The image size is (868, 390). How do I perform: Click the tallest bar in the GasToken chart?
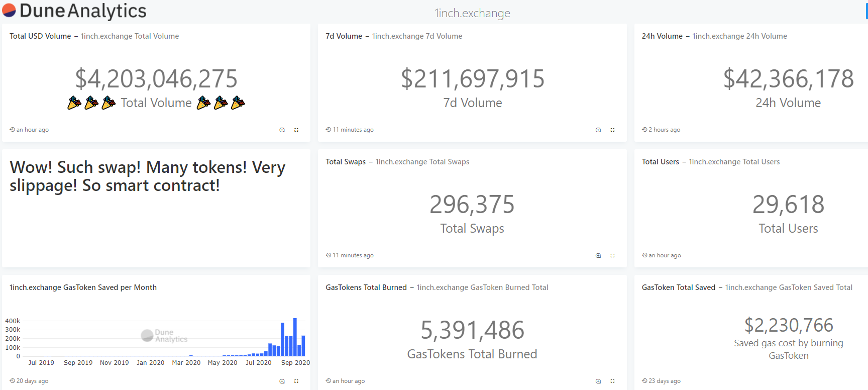click(295, 337)
